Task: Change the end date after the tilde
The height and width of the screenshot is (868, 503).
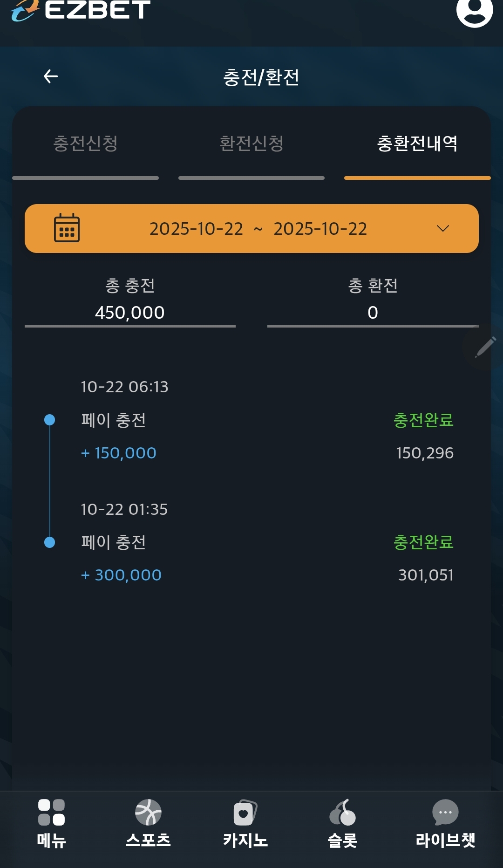Action: 320,229
